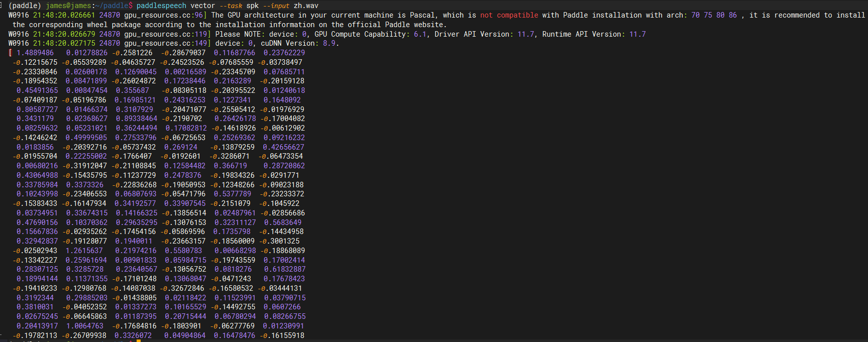Image resolution: width=868 pixels, height=342 pixels.
Task: Click the cuDNN version value '8.9'
Action: tap(329, 43)
